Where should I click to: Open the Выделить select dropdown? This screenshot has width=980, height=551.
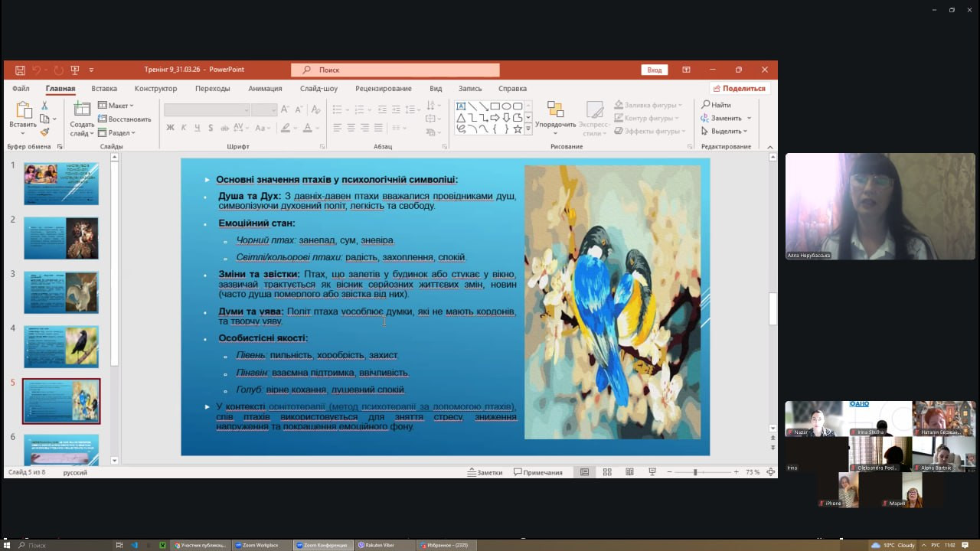(725, 131)
